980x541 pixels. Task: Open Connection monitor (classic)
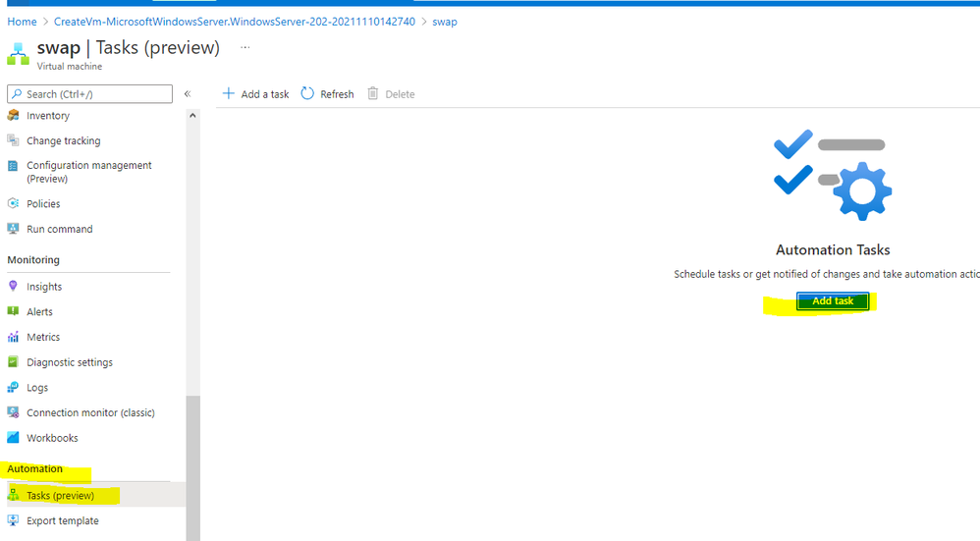click(x=90, y=412)
